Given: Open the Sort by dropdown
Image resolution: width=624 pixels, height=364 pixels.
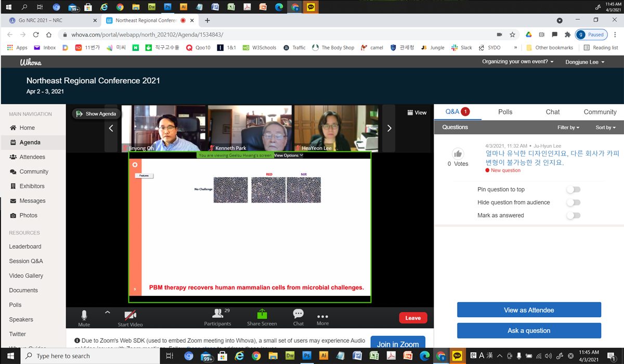Looking at the screenshot, I should click(605, 127).
